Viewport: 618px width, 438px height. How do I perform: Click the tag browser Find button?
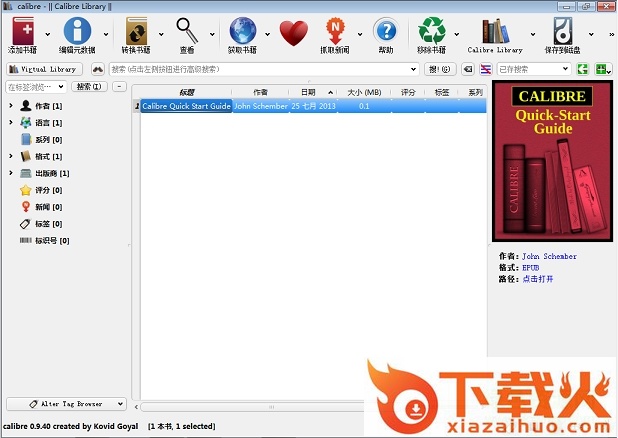click(x=89, y=86)
